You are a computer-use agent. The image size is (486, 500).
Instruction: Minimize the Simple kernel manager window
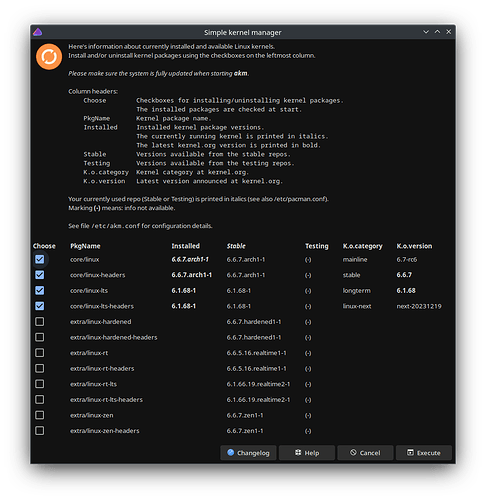(x=426, y=32)
